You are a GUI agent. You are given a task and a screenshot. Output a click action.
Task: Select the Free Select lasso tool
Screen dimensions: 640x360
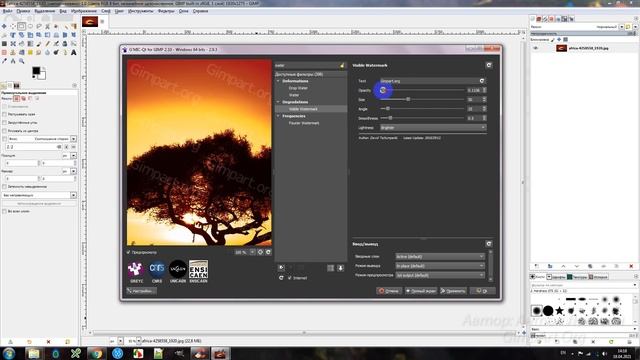[x=39, y=26]
